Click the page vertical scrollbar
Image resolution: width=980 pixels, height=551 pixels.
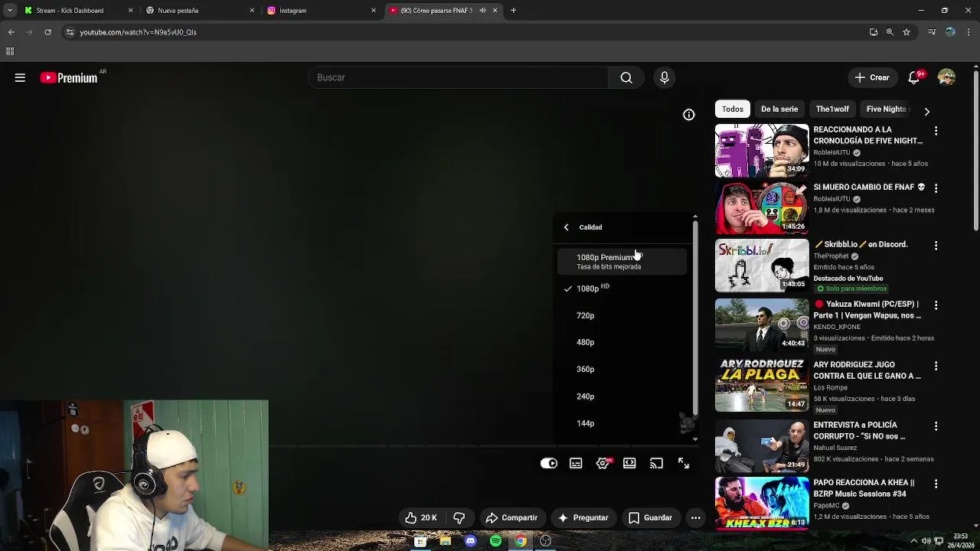click(x=975, y=151)
